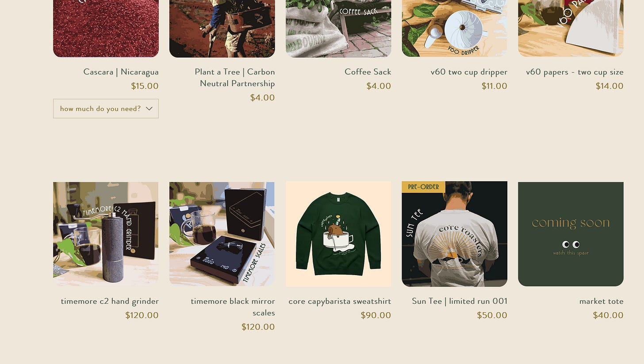Select the market tote title
This screenshot has width=644, height=364.
(x=601, y=301)
